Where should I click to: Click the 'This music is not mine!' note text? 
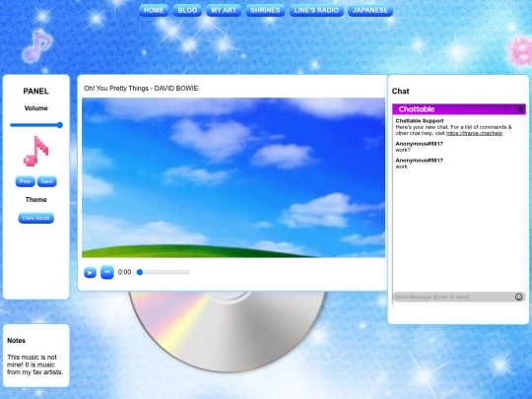point(34,365)
